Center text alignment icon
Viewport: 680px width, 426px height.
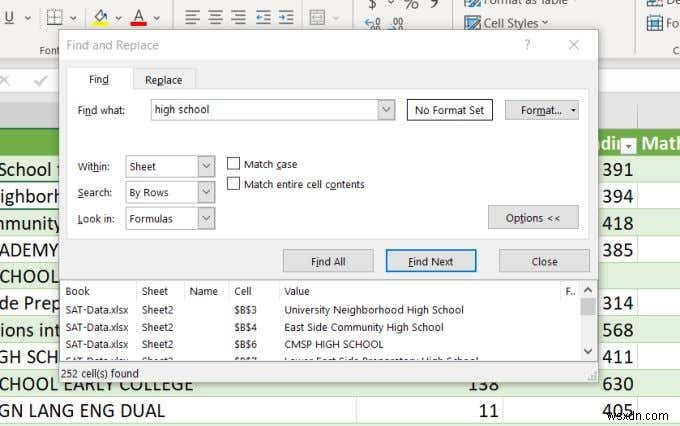click(216, 17)
